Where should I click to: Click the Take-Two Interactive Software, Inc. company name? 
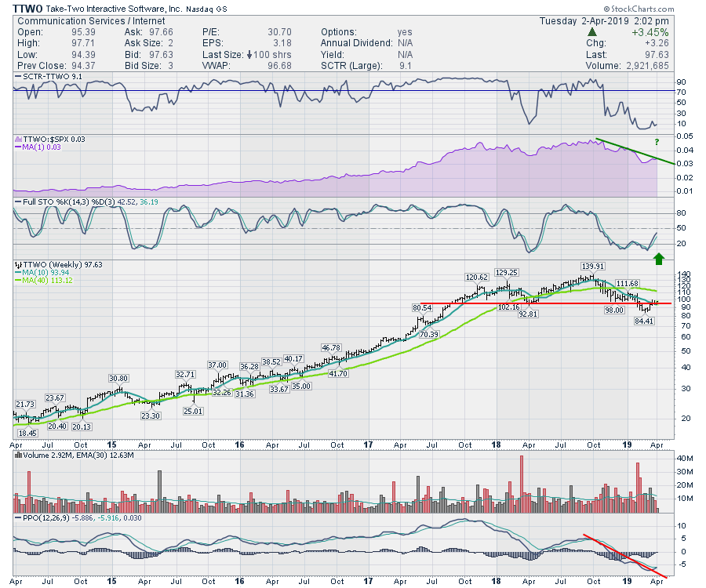coord(114,9)
